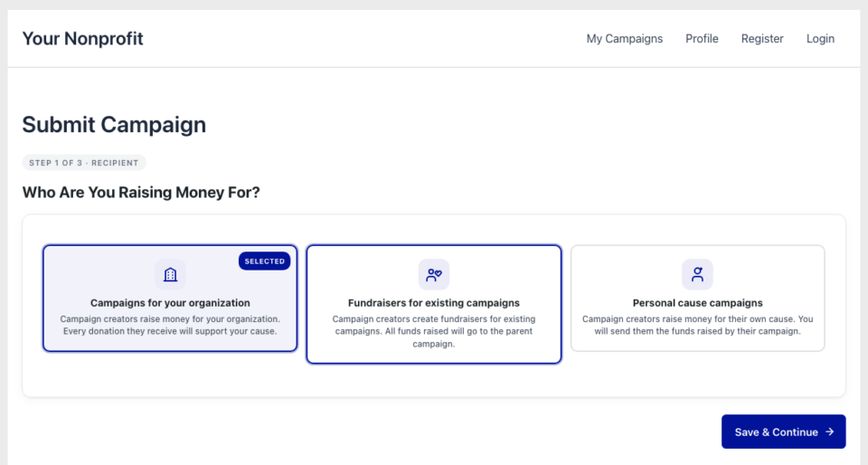Select Campaigns for your organization option
This screenshot has width=868, height=465.
(170, 299)
